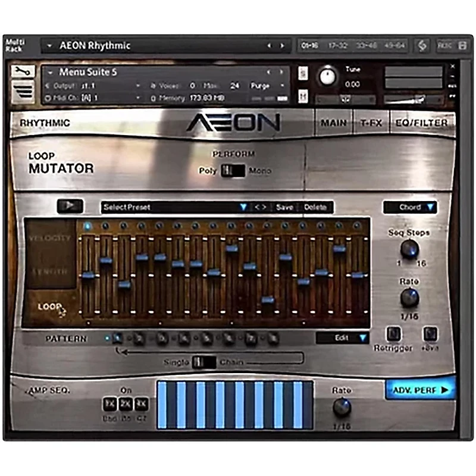Screen dimensions: 476x476
Task: Click the Tune knob
Action: (x=327, y=77)
